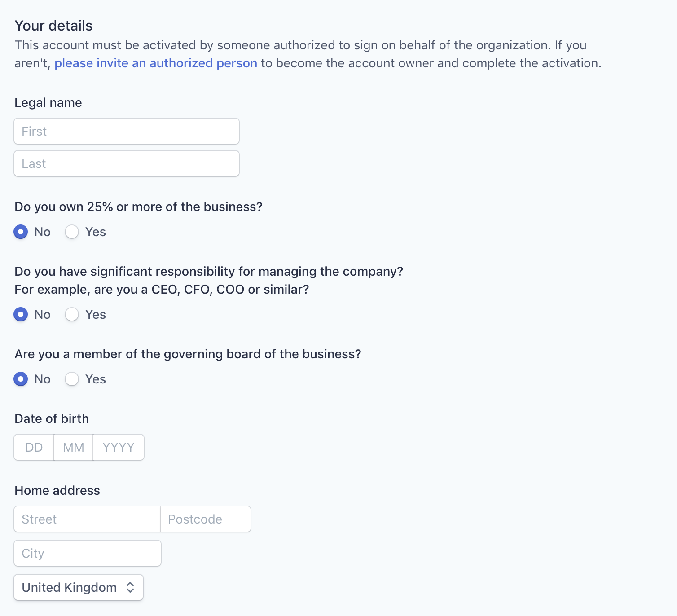Click the MM month of birth field

(74, 447)
